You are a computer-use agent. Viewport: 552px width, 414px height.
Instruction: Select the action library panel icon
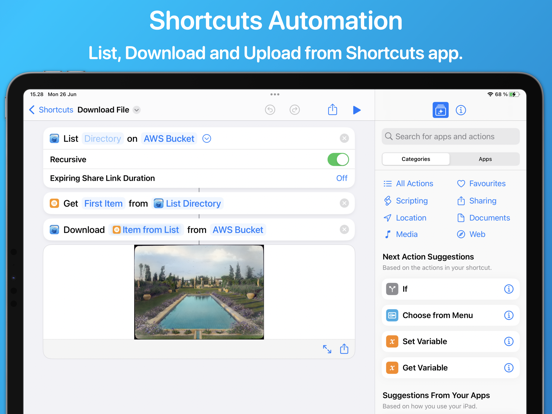[x=440, y=110]
